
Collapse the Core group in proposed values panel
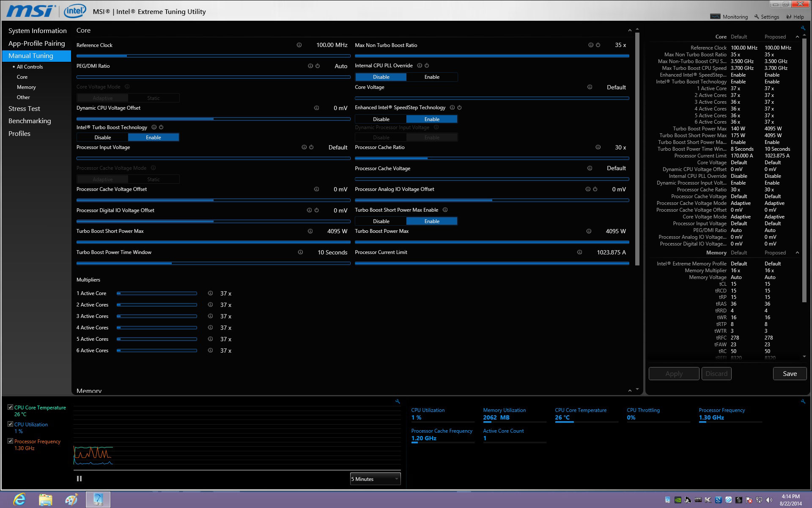click(797, 37)
